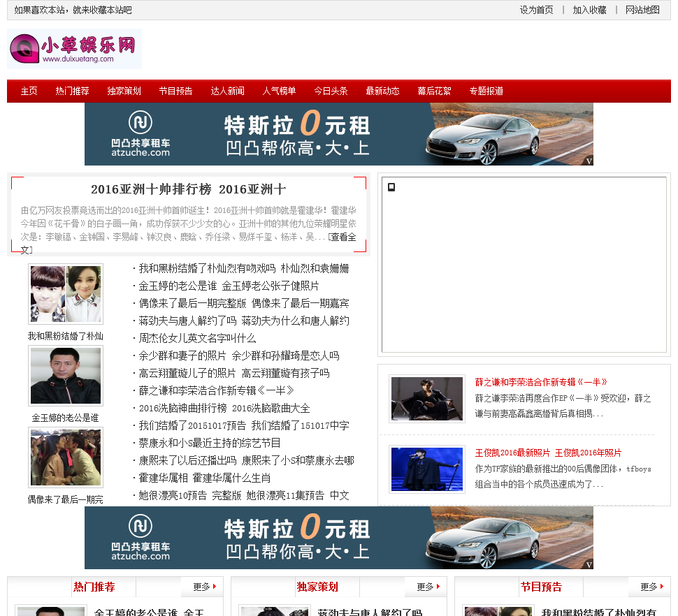
Task: Click the V ad marker on top Tesla banner
Action: (x=589, y=161)
